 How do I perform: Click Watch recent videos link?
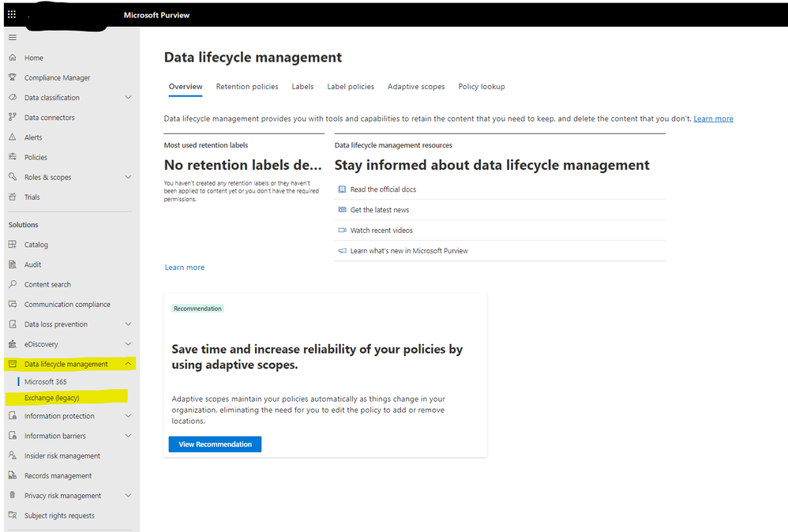click(381, 230)
